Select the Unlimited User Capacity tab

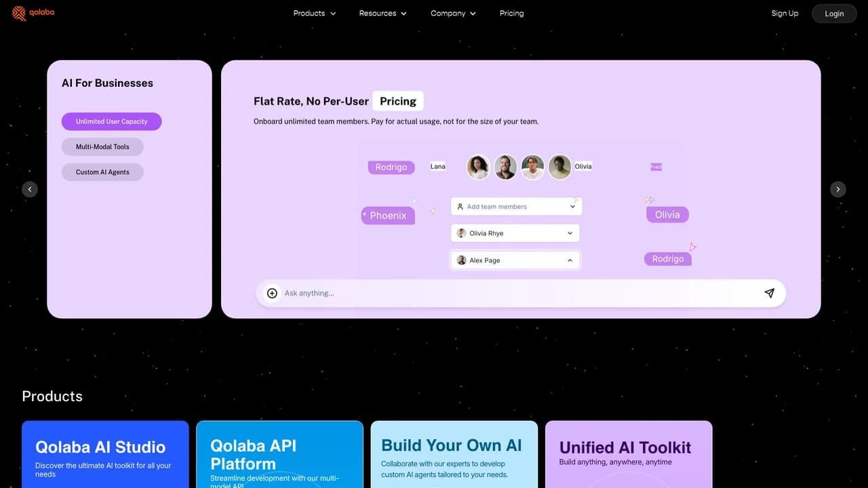click(112, 121)
